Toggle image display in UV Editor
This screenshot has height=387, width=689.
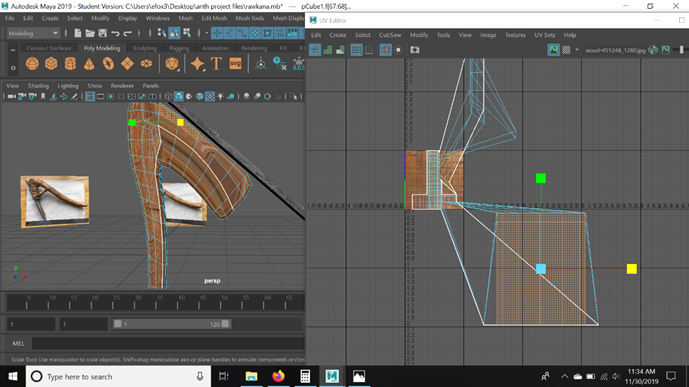coord(553,50)
